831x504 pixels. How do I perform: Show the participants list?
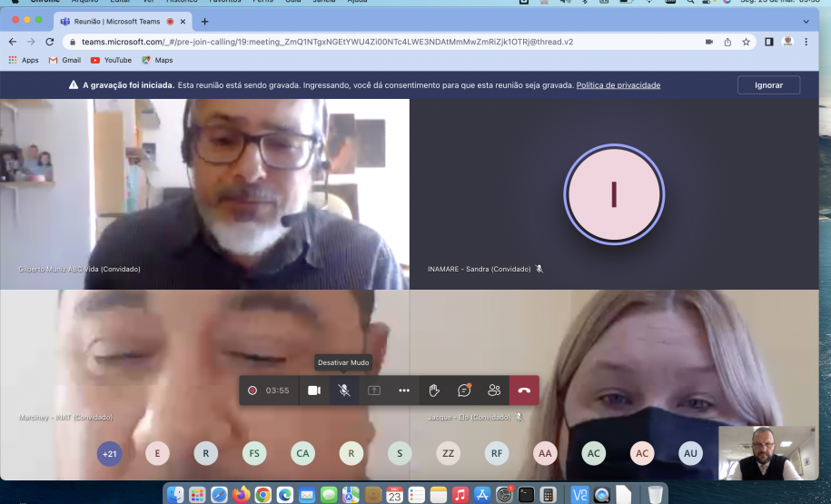494,390
